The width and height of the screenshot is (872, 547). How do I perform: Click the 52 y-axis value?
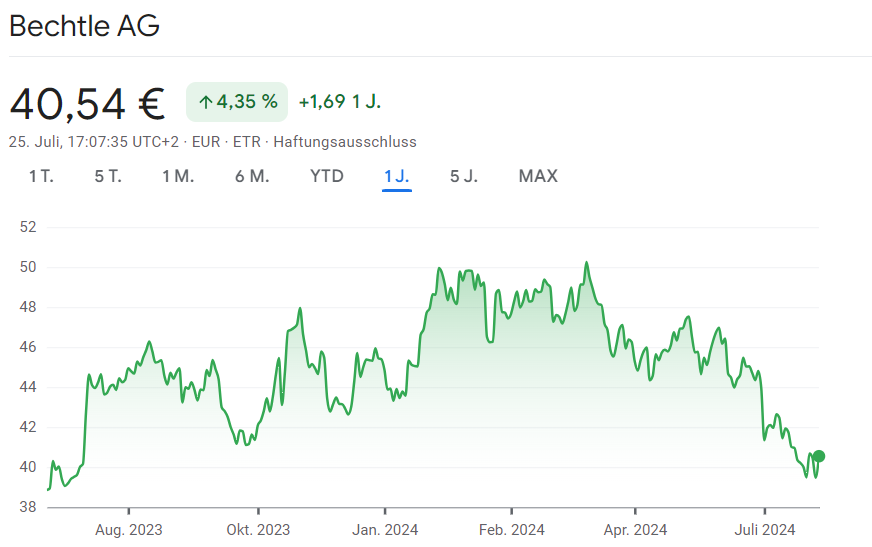pyautogui.click(x=28, y=227)
